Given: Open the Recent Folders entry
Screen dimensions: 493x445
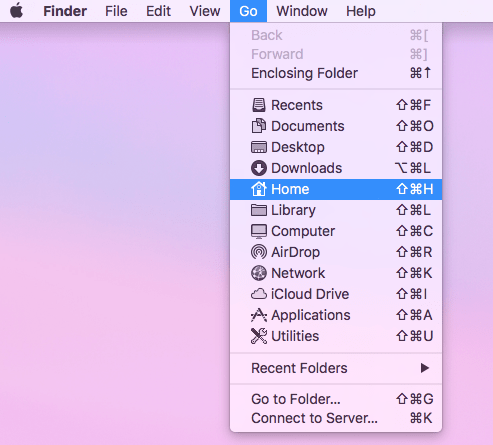Looking at the screenshot, I should 336,368.
